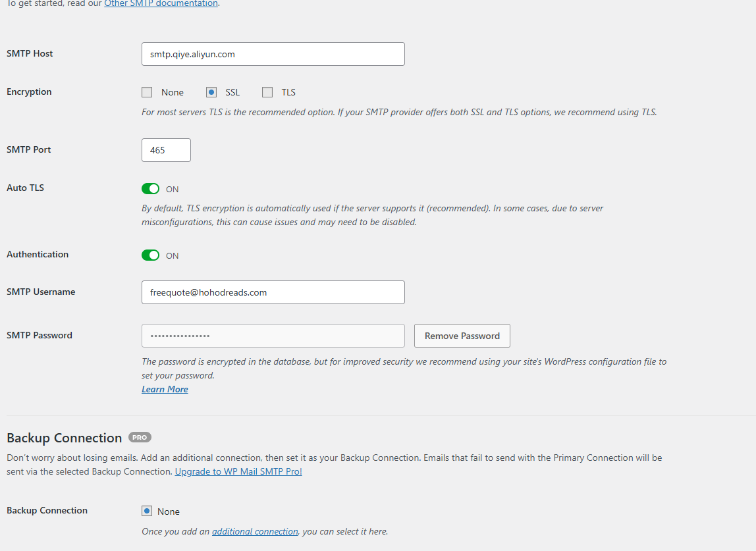Click the SMTP Host label text
The image size is (756, 551).
tap(30, 53)
